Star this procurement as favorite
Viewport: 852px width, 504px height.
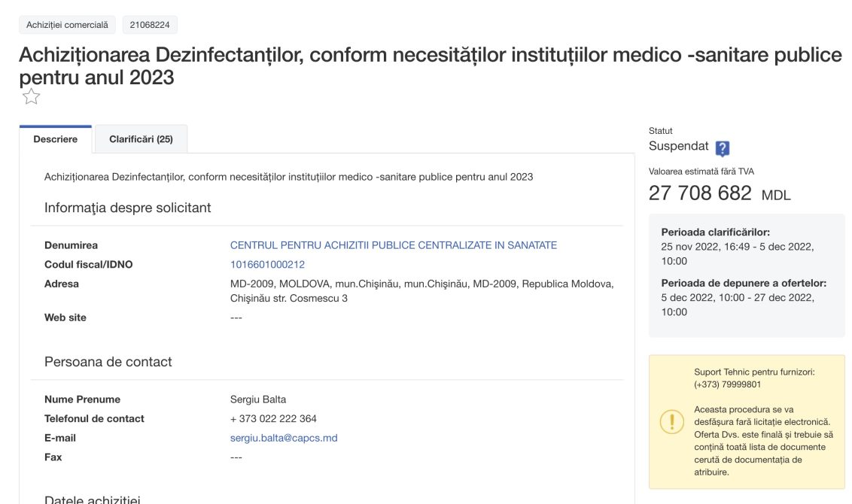coord(31,97)
